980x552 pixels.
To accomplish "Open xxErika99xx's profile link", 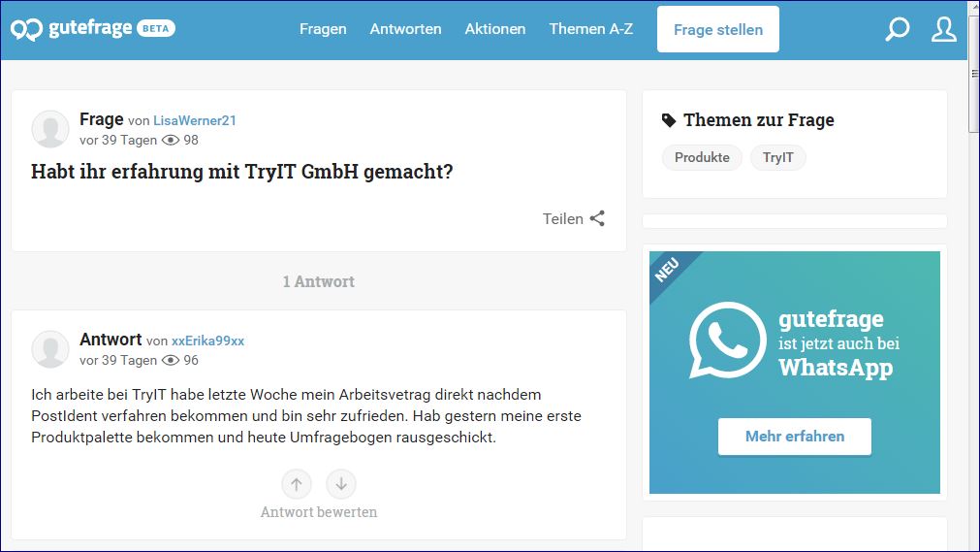I will [x=207, y=341].
